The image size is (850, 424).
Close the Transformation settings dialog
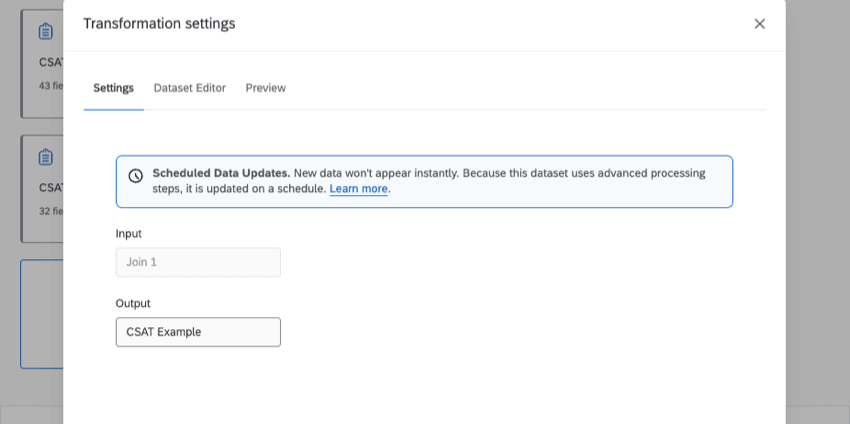click(759, 24)
